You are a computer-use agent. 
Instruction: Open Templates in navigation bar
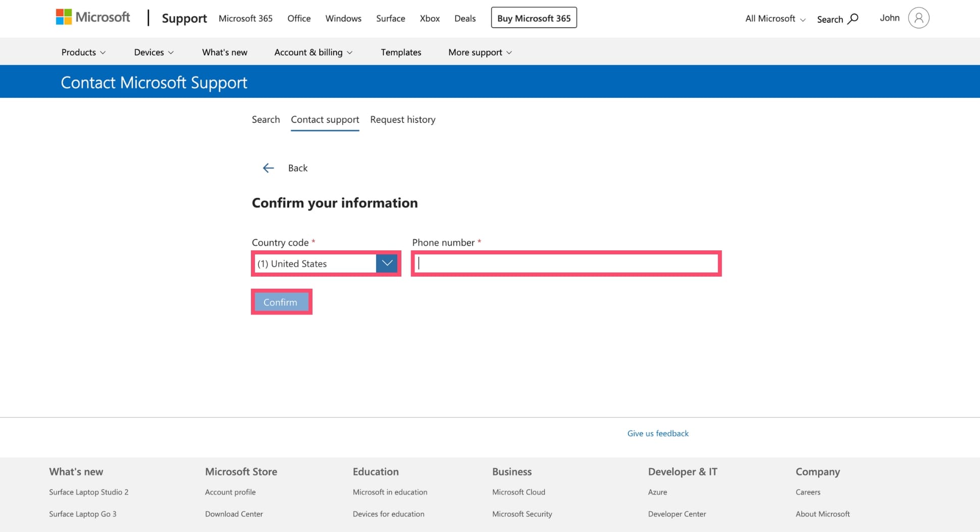(x=401, y=52)
